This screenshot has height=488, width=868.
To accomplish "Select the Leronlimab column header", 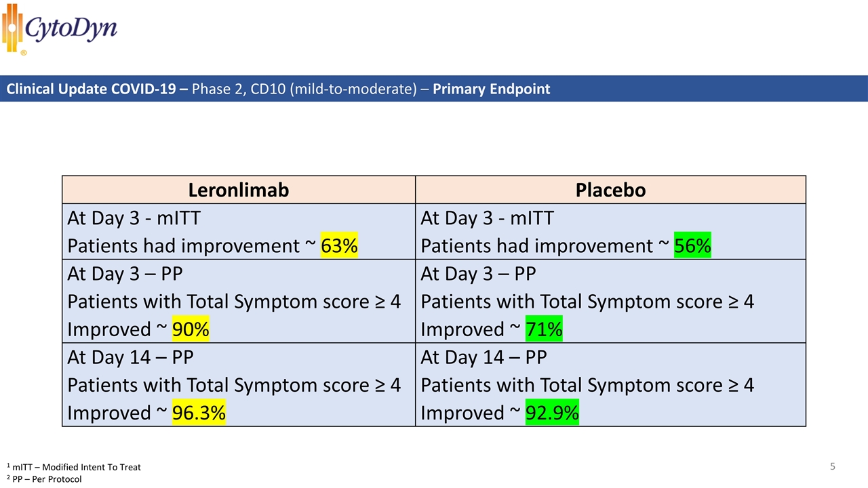I will 238,190.
